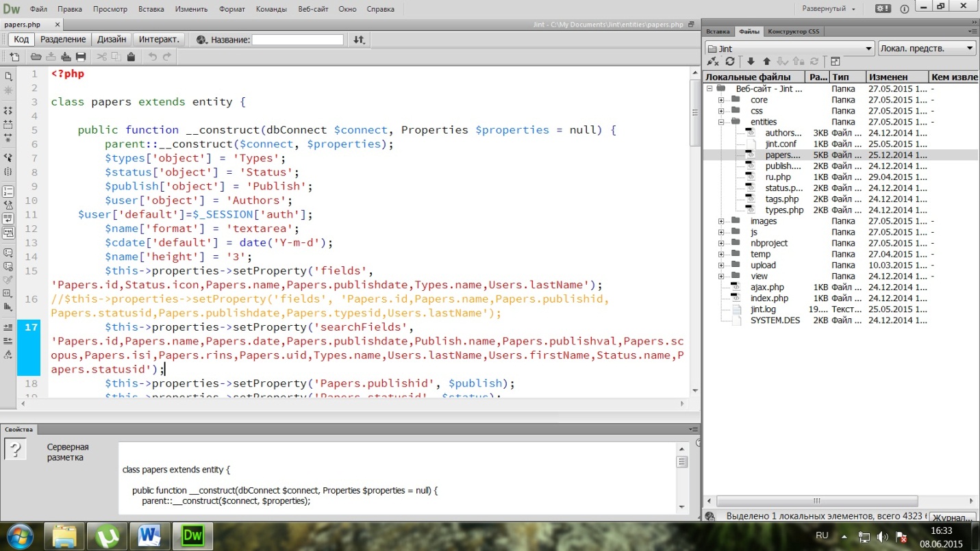The image size is (980, 551).
Task: Click the New document toolbar icon
Action: (x=14, y=57)
